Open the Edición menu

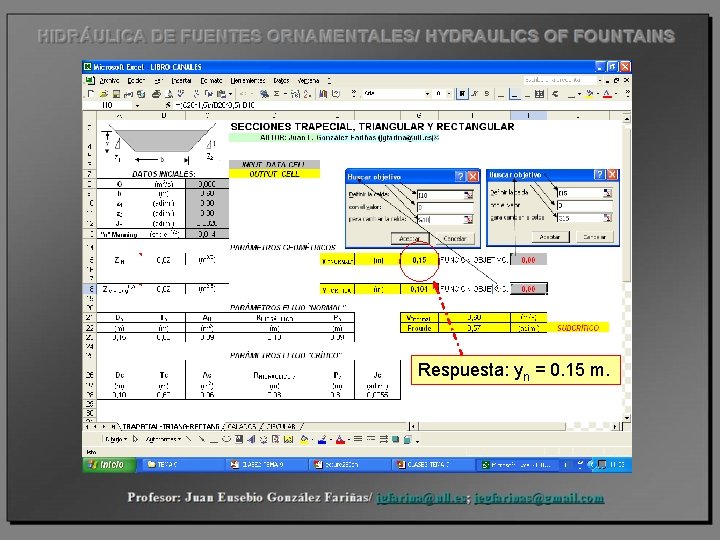click(x=136, y=80)
